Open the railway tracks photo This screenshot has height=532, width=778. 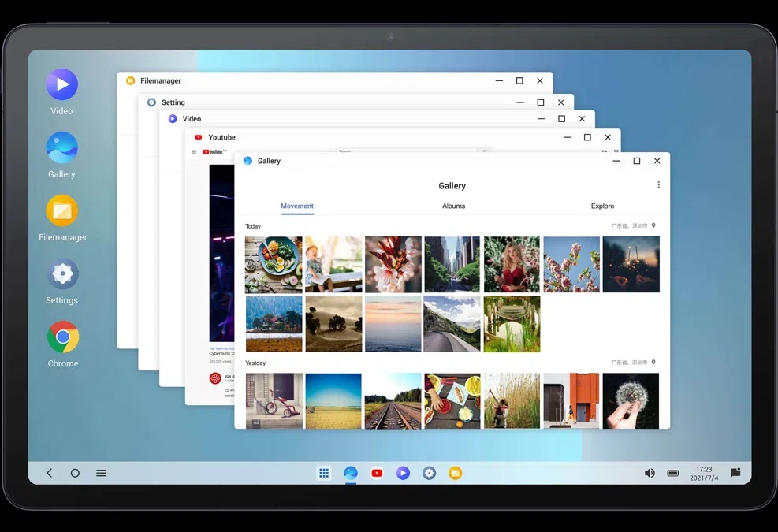393,400
